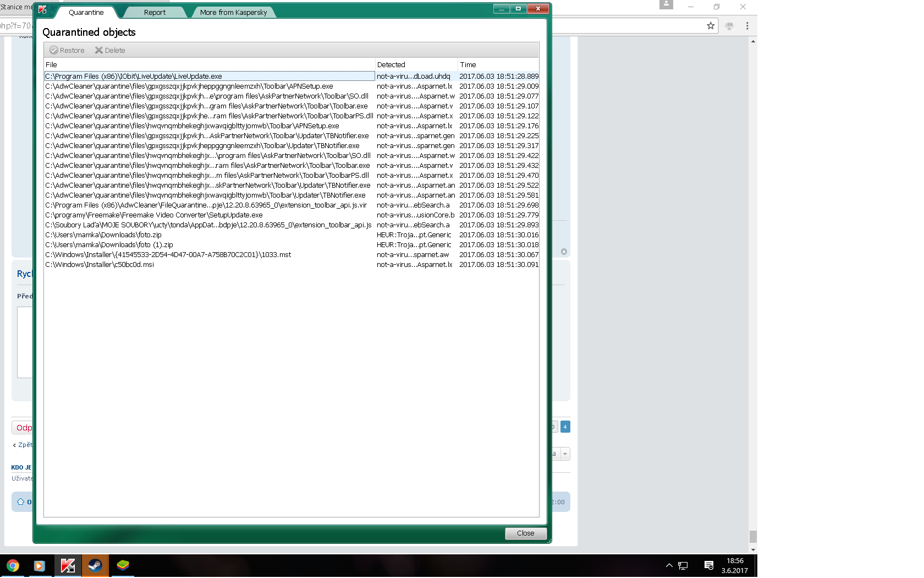Open Steam from the taskbar
The width and height of the screenshot is (924, 578).
95,565
